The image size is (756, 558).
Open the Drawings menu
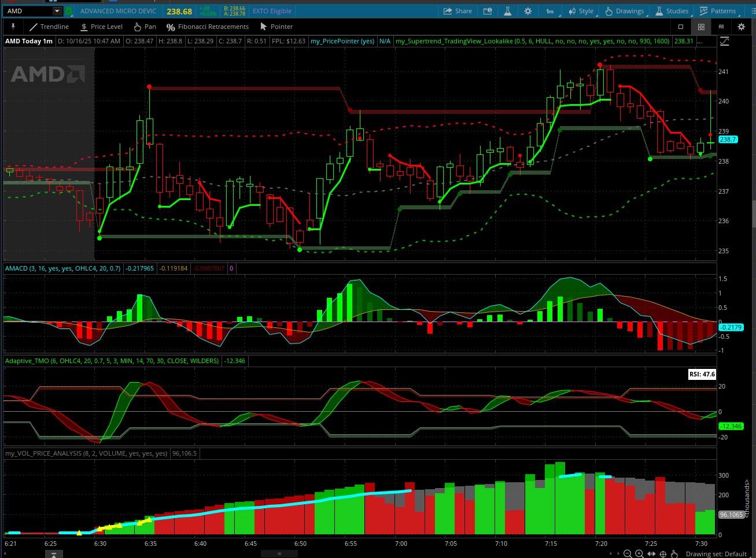[625, 11]
